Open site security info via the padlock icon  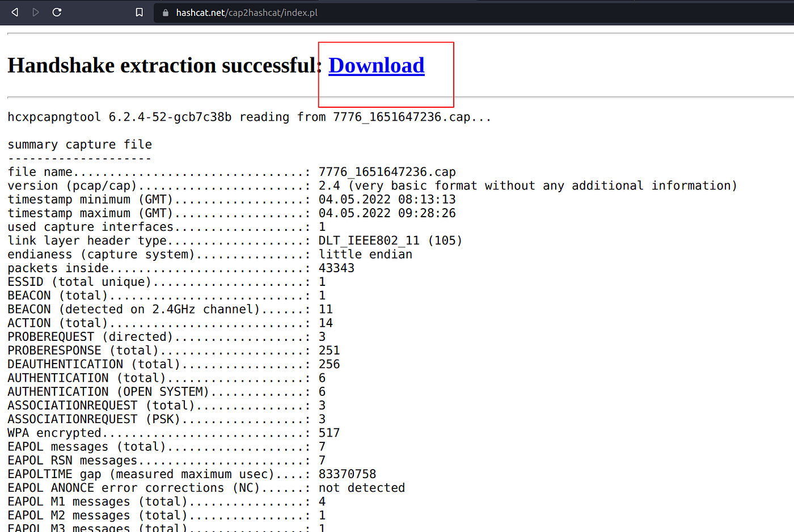(164, 12)
